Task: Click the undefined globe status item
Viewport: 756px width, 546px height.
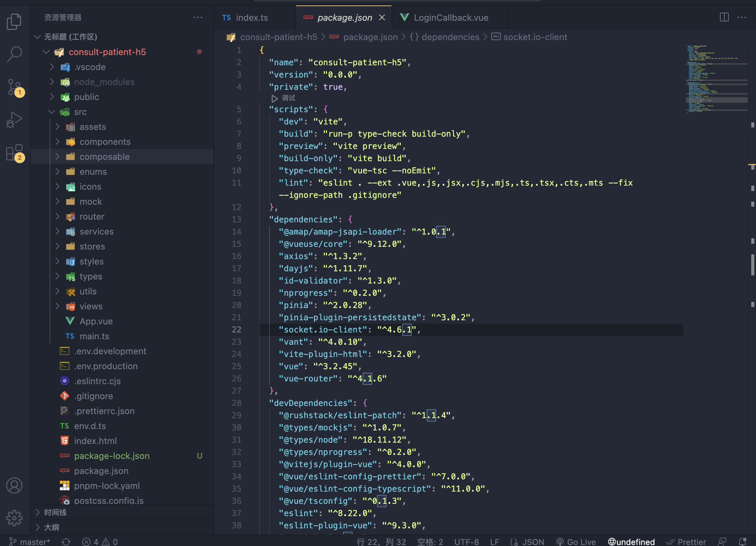Action: (x=631, y=541)
